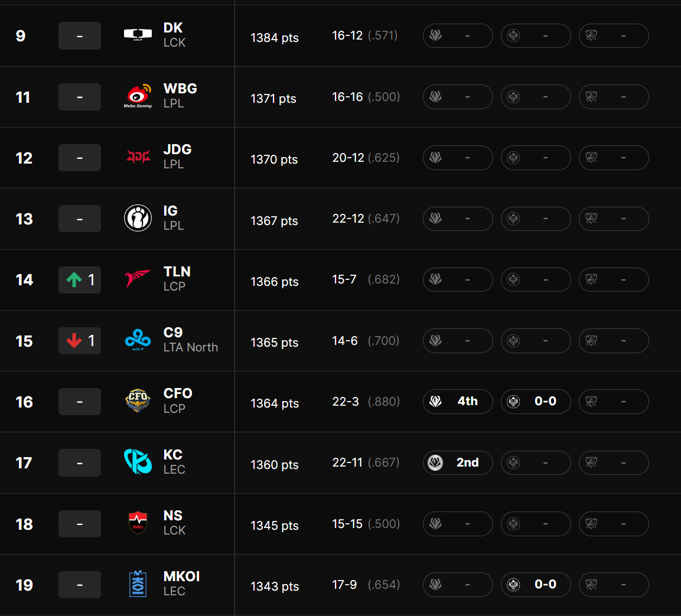This screenshot has width=681, height=616.
Task: Click the JDG red logo
Action: pos(138,157)
